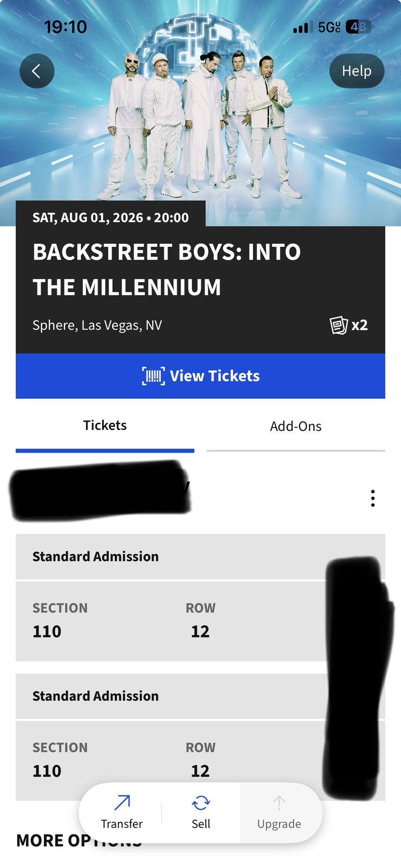
Task: Switch to the Add-Ons tab
Action: tap(295, 426)
